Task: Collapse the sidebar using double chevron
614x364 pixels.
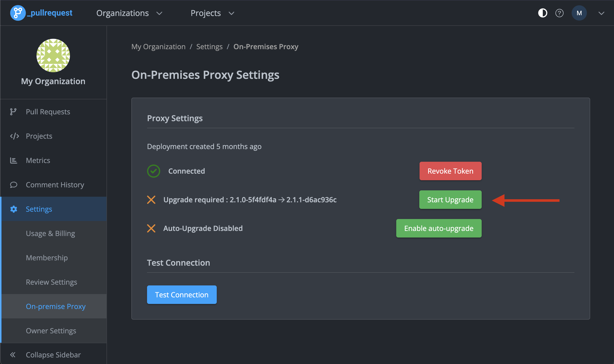Action: [x=13, y=355]
